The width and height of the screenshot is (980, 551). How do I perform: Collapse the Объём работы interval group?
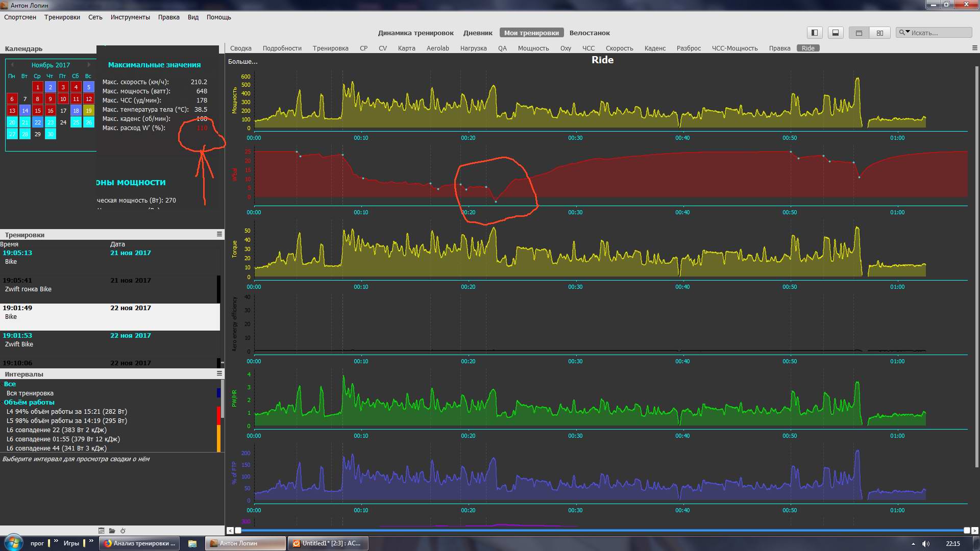click(x=2, y=403)
